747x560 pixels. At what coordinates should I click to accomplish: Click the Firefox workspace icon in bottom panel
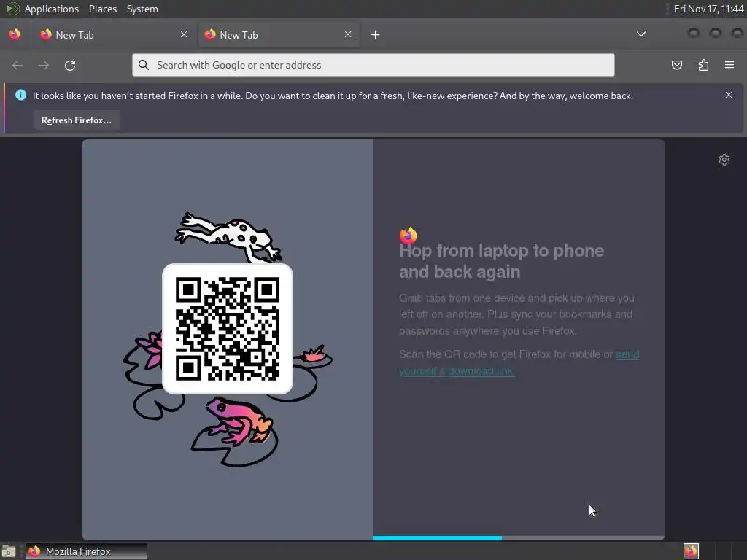(x=691, y=551)
